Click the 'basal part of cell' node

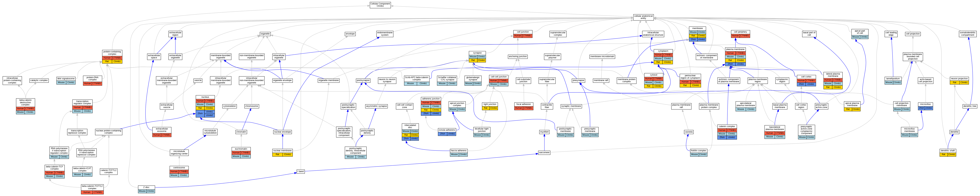[809, 34]
